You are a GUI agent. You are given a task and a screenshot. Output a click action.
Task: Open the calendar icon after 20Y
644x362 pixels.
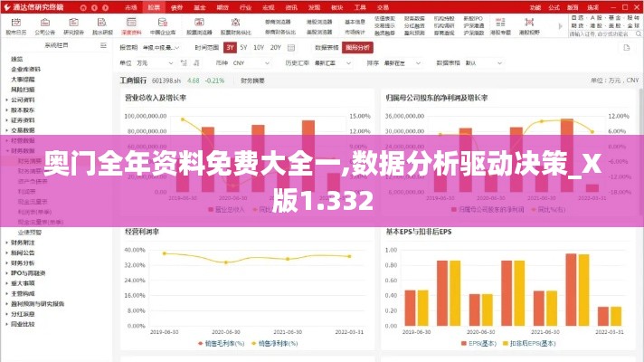click(290, 48)
